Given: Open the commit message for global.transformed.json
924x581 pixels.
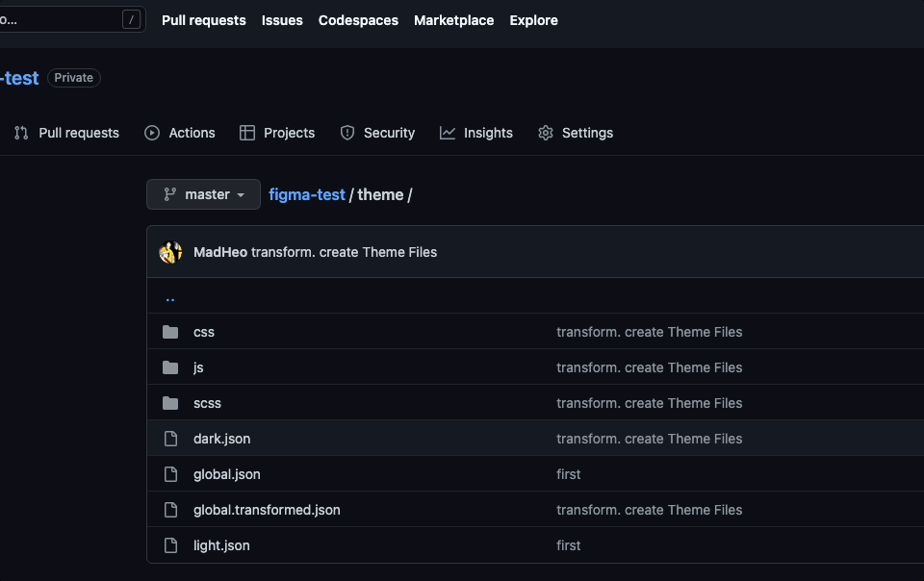Looking at the screenshot, I should (650, 510).
